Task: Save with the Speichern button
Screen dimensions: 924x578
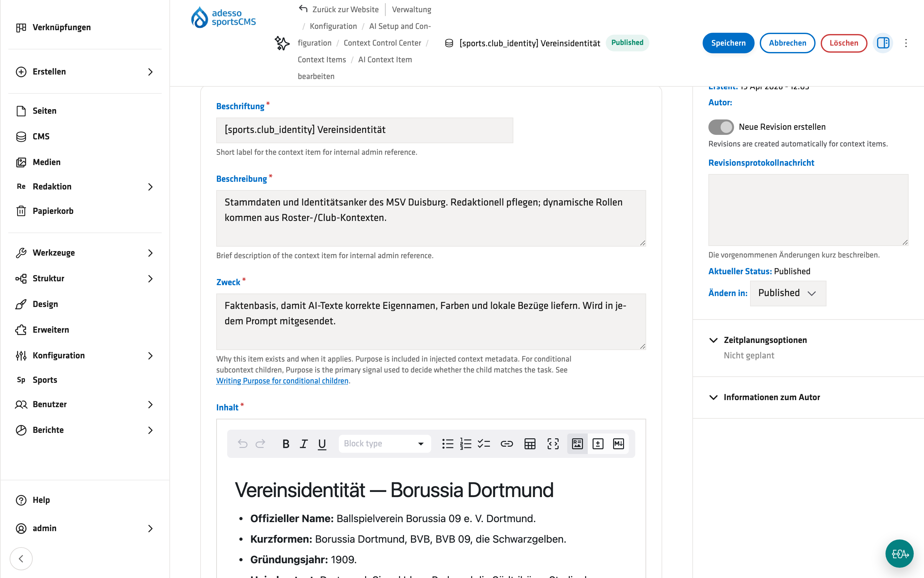Action: [728, 43]
